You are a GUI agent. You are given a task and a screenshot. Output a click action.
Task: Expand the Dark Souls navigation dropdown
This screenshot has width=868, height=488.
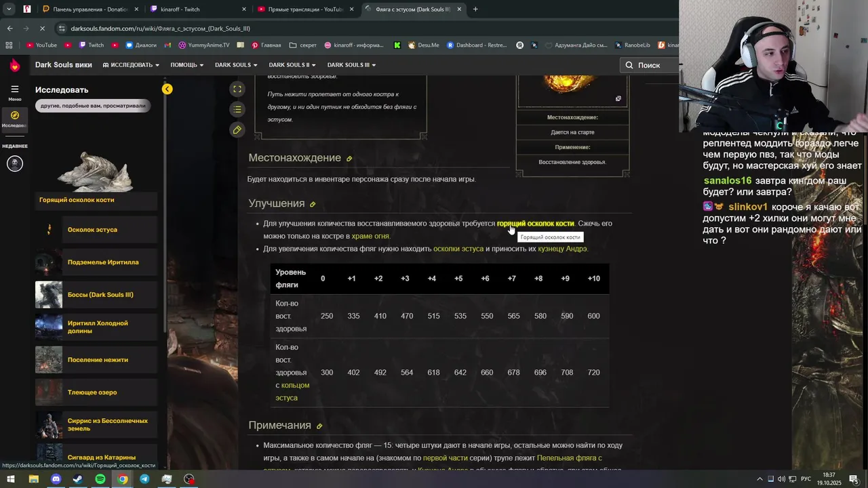236,65
